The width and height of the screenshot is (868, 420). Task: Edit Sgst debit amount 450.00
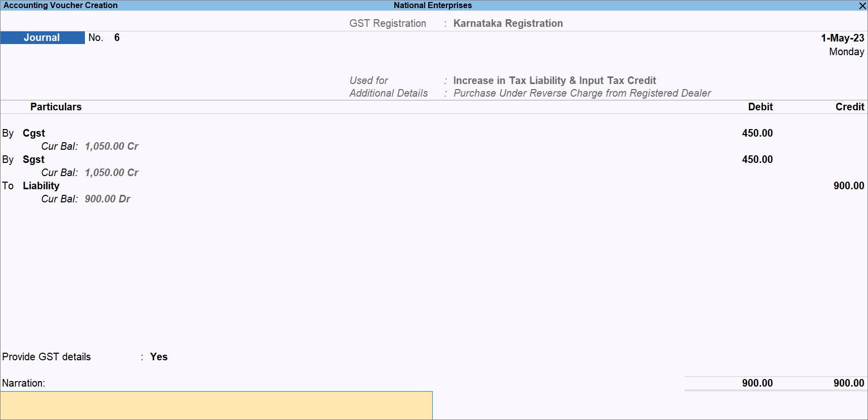point(757,160)
